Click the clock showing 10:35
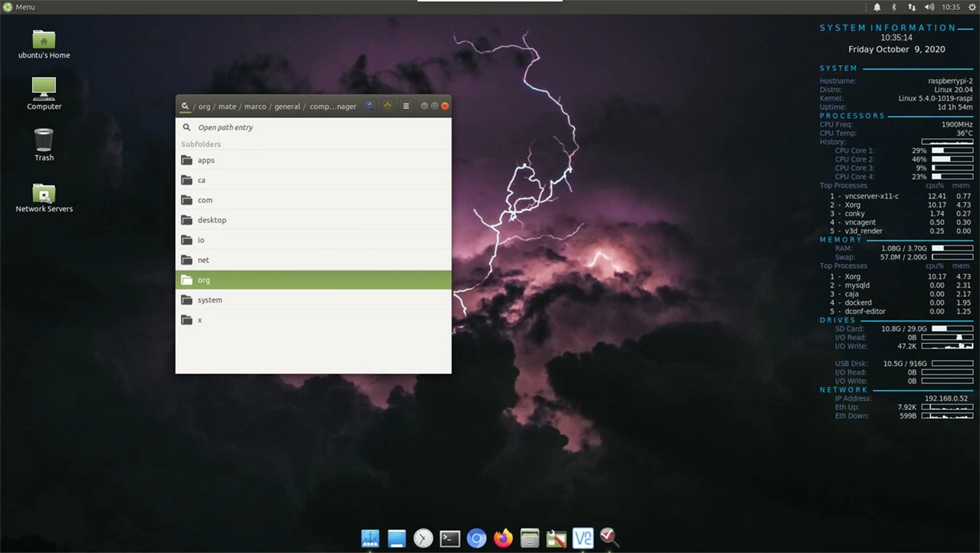 click(x=951, y=7)
